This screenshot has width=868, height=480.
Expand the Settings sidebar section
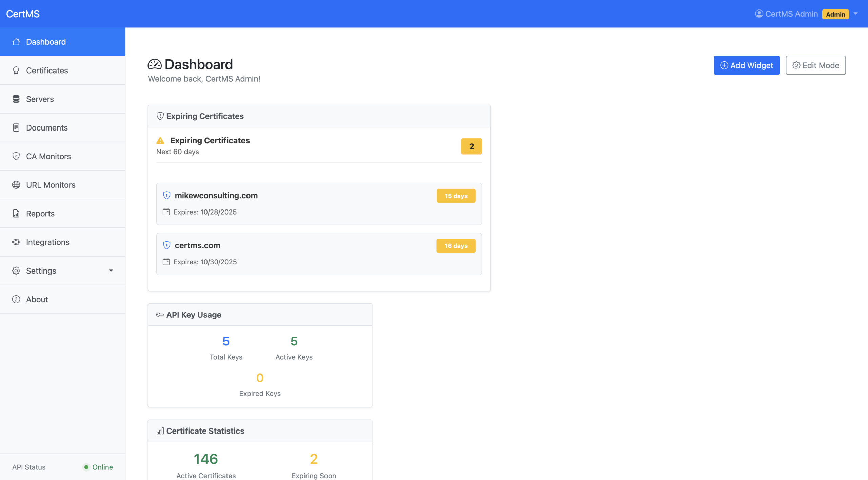coord(63,271)
